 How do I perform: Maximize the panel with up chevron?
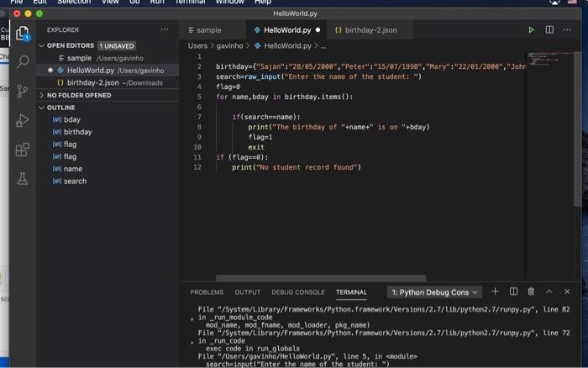pos(549,292)
